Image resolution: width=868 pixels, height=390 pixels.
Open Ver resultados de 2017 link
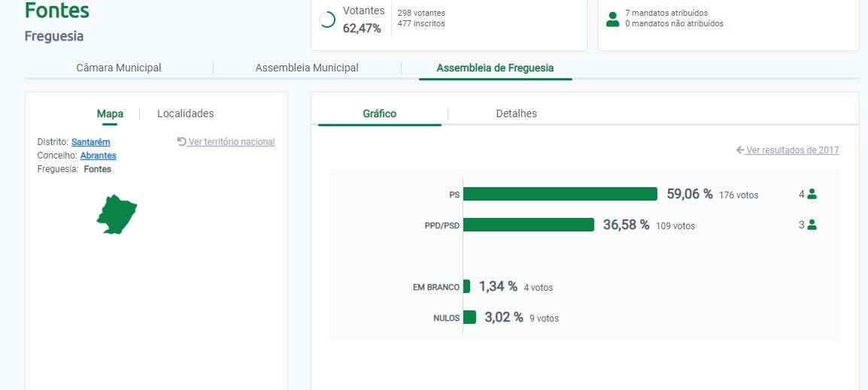click(x=792, y=150)
